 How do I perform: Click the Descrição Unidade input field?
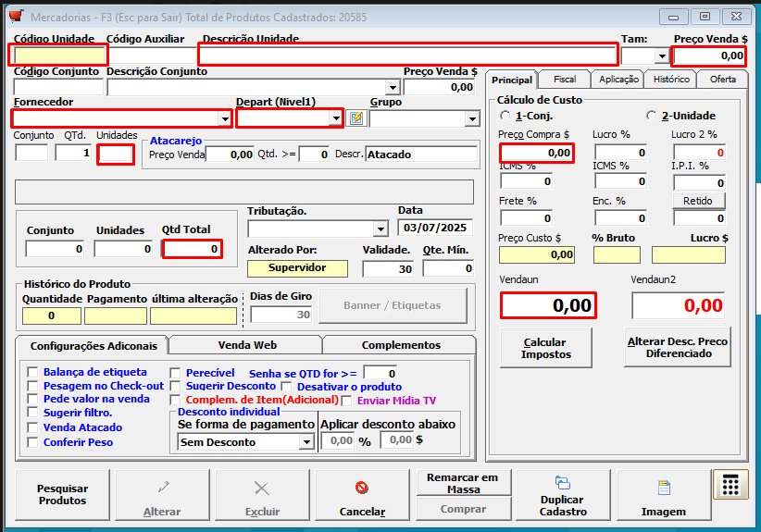click(x=407, y=56)
